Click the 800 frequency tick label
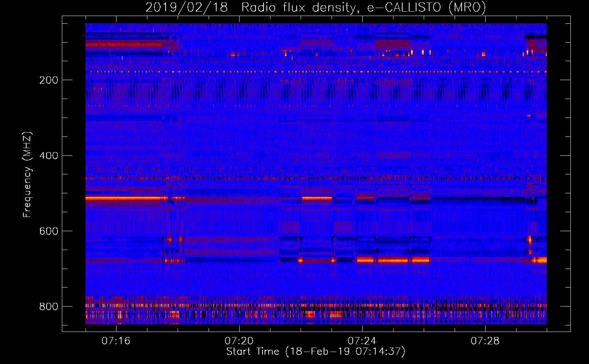The height and width of the screenshot is (364, 589). 49,306
